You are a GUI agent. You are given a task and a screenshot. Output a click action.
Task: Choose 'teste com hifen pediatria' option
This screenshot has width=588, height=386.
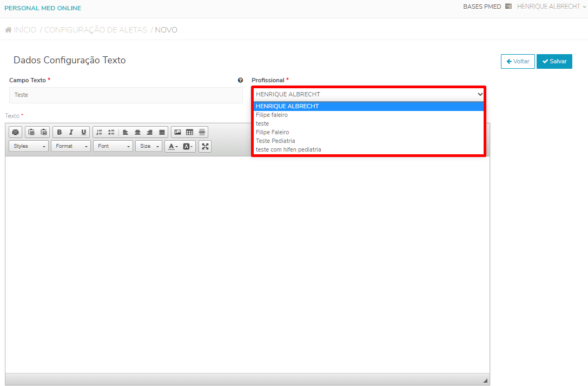click(368, 149)
